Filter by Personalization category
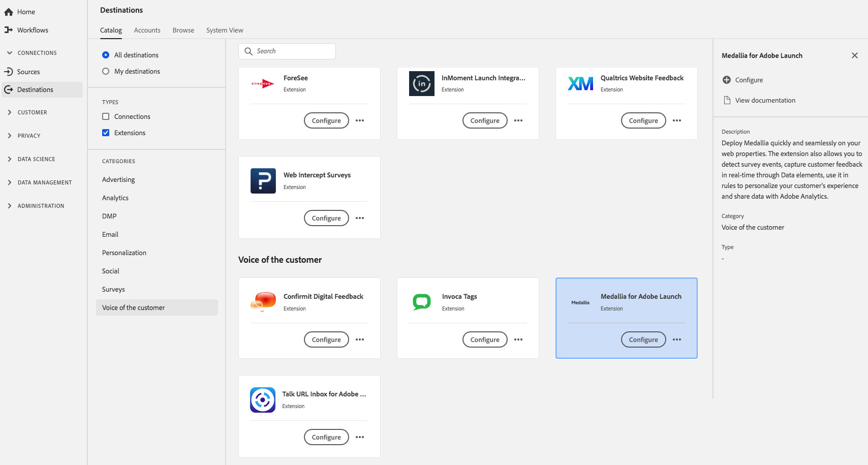 pos(124,253)
